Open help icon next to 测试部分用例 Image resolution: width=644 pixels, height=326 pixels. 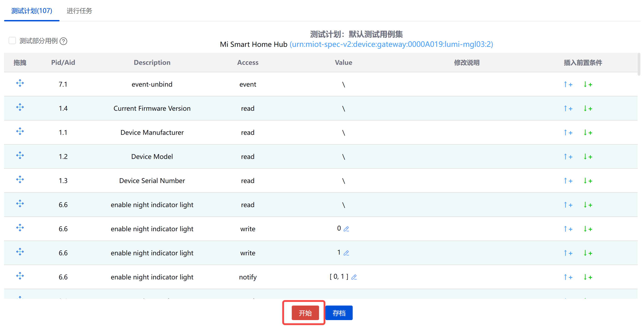click(63, 41)
